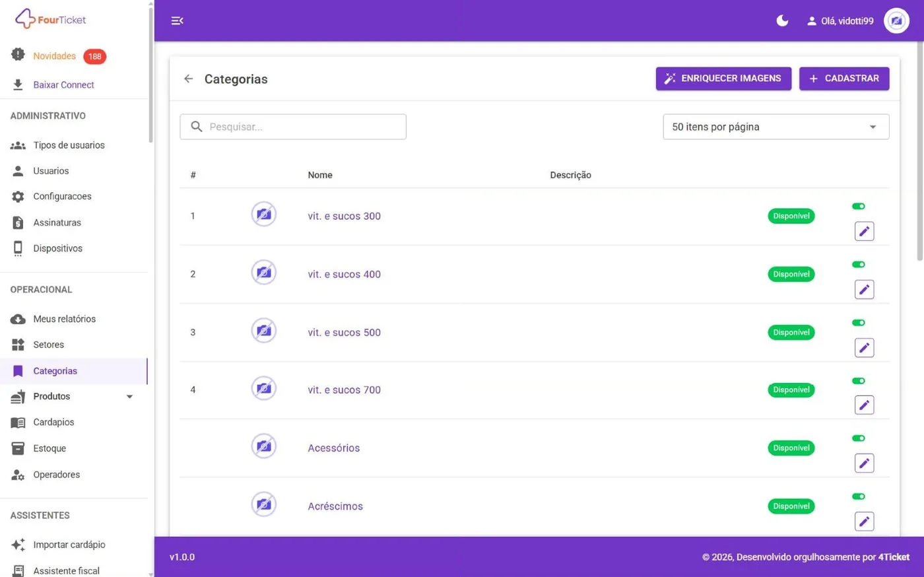Collapse the sidebar with the hamburger icon
924x577 pixels.
177,21
